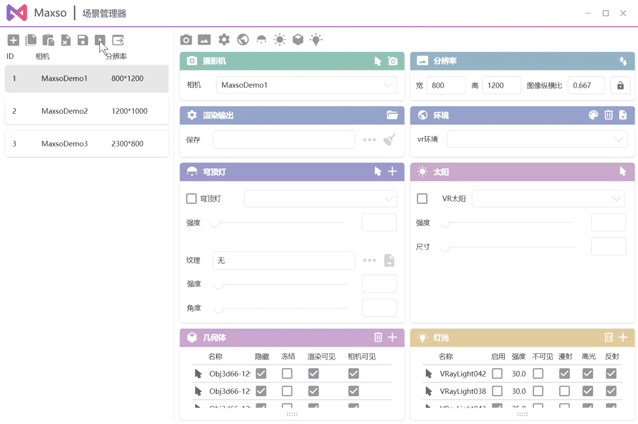Swap width and height in the 分辨率 header
The width and height of the screenshot is (638, 424).
pos(623,61)
